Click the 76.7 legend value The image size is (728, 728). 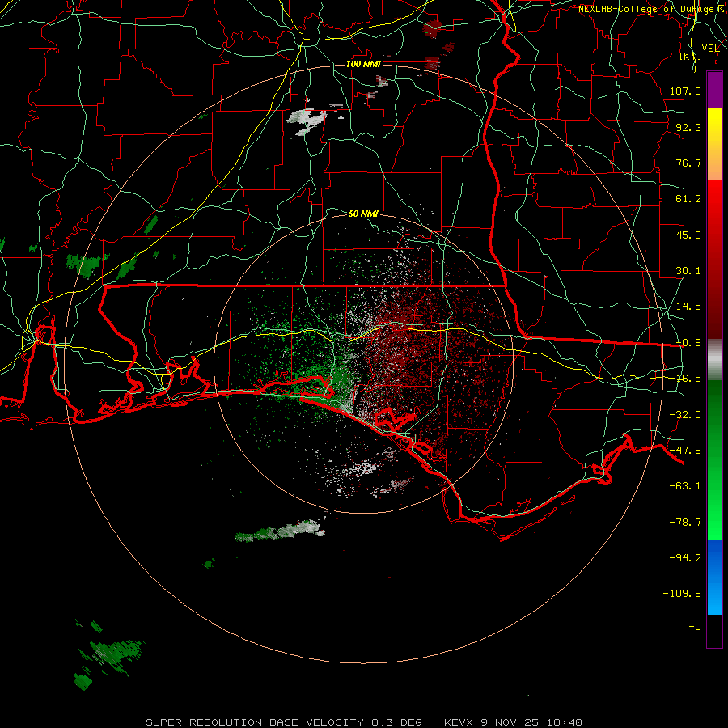[x=688, y=163]
